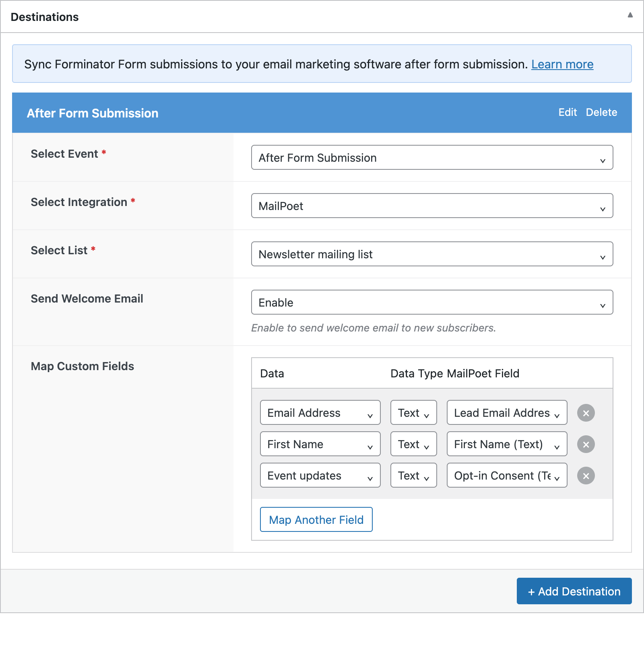The height and width of the screenshot is (659, 644).
Task: Open data type dropdown for Event updates row
Action: coord(413,475)
